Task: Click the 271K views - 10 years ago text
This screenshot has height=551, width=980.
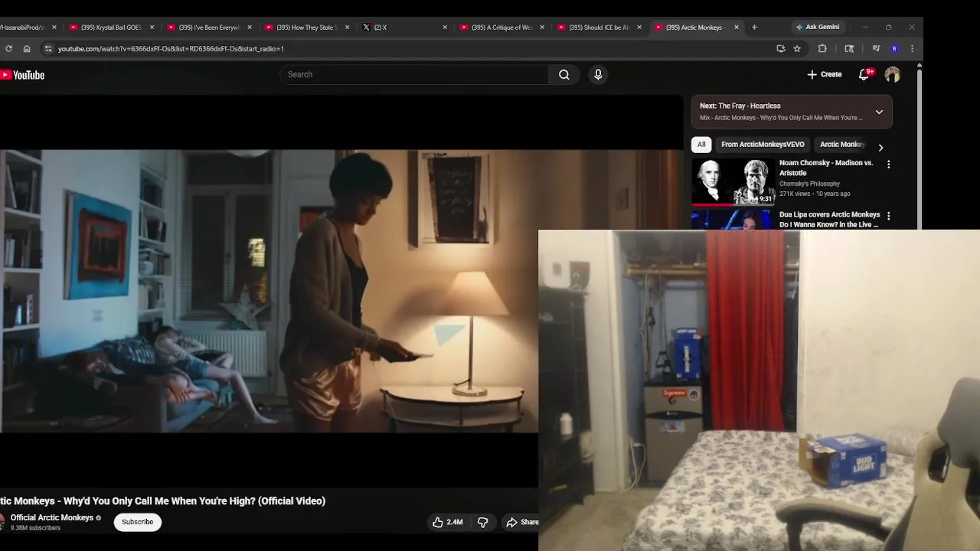Action: point(815,194)
